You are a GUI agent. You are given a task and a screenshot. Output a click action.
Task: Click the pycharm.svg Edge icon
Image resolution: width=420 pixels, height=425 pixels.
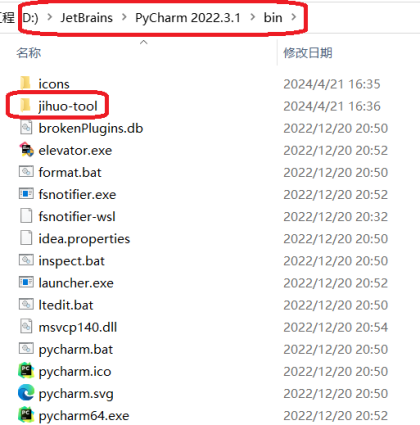[x=26, y=393]
